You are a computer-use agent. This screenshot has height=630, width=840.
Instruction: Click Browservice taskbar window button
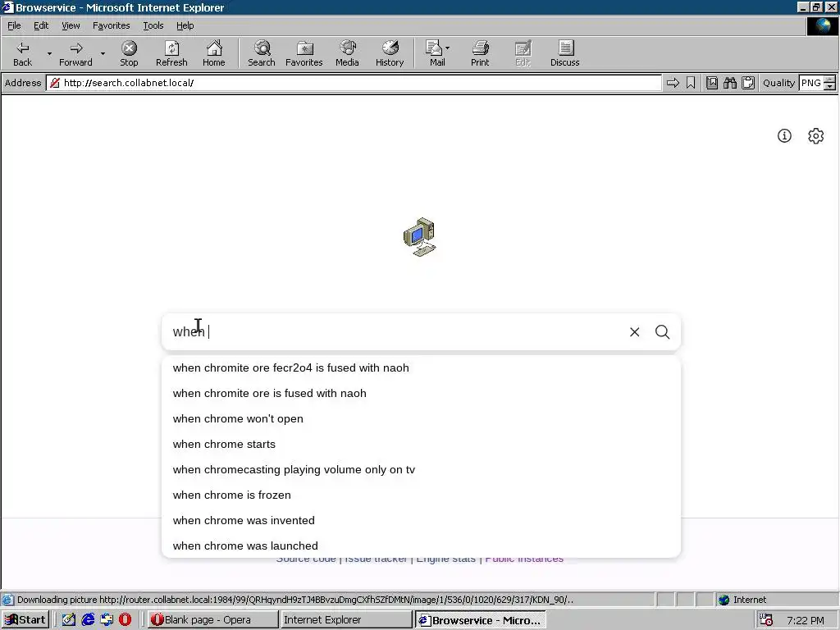point(480,620)
